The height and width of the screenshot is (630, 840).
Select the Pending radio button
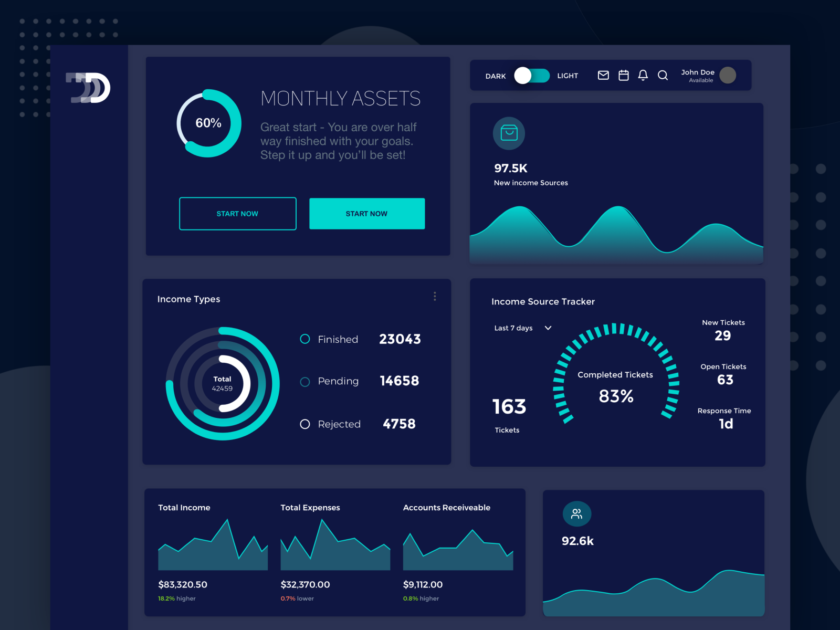(x=305, y=382)
